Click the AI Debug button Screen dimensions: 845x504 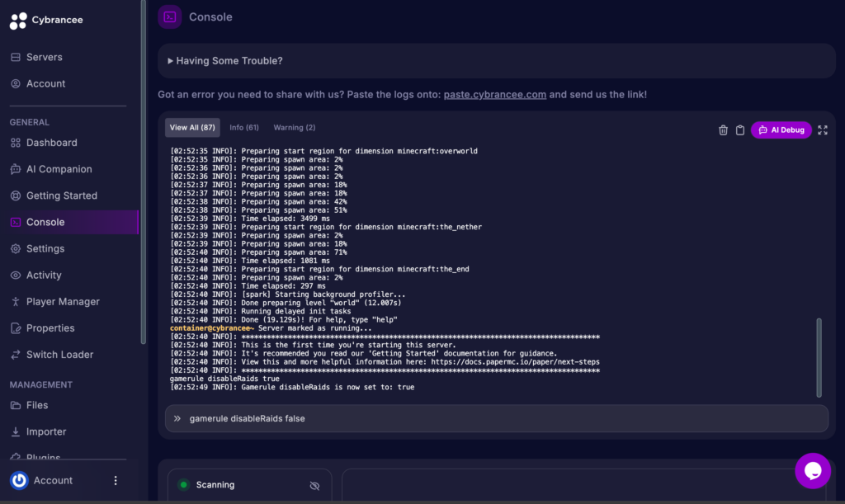[x=781, y=130]
